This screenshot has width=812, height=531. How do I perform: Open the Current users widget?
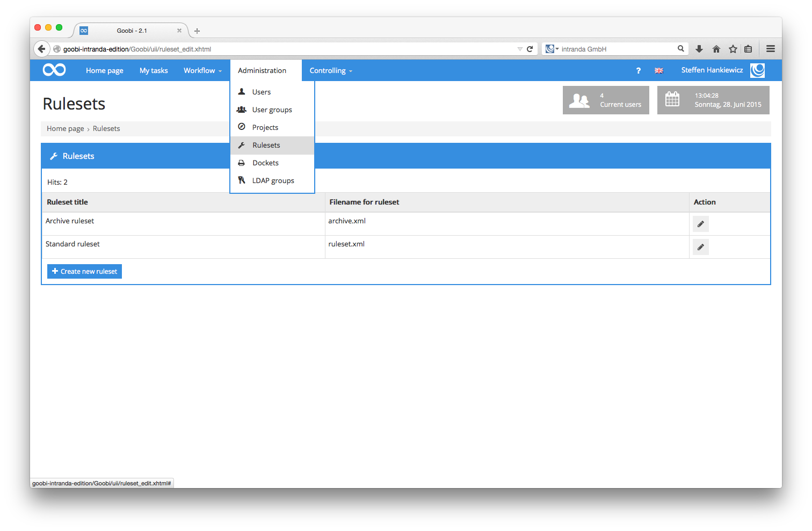point(606,100)
